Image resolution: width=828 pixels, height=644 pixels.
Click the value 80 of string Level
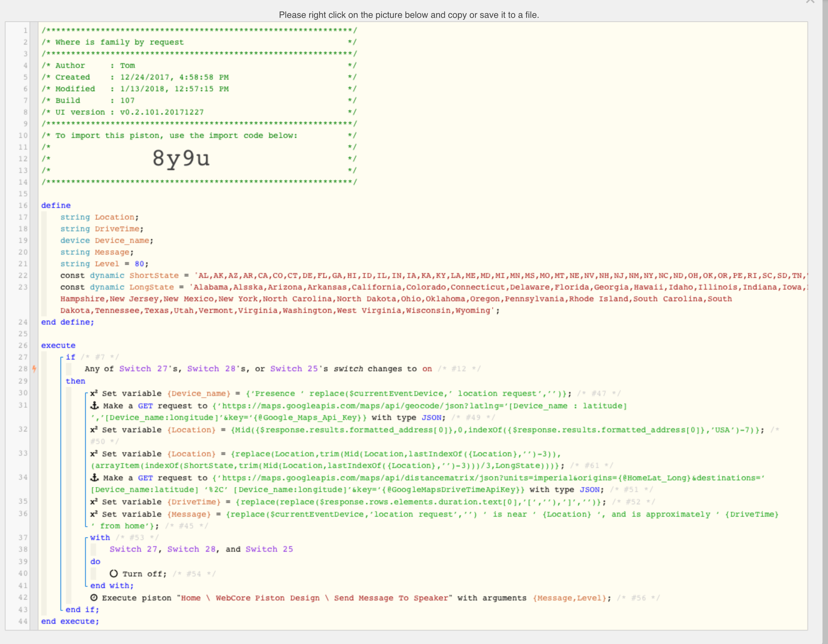point(139,264)
